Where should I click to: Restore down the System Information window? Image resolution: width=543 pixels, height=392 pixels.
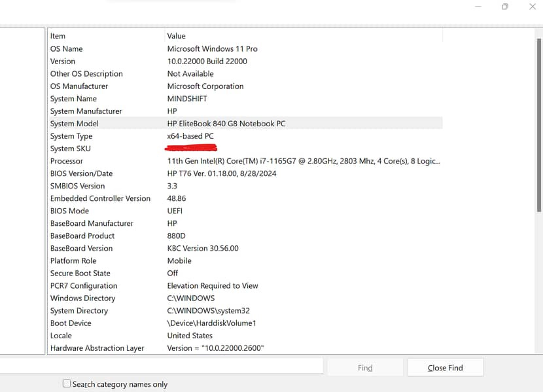coord(504,7)
